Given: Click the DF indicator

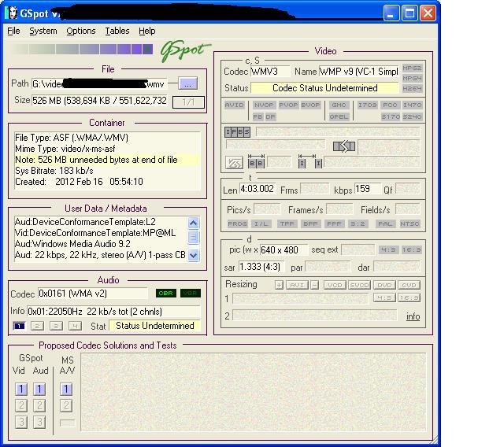Looking at the screenshot, I should pos(270,116).
